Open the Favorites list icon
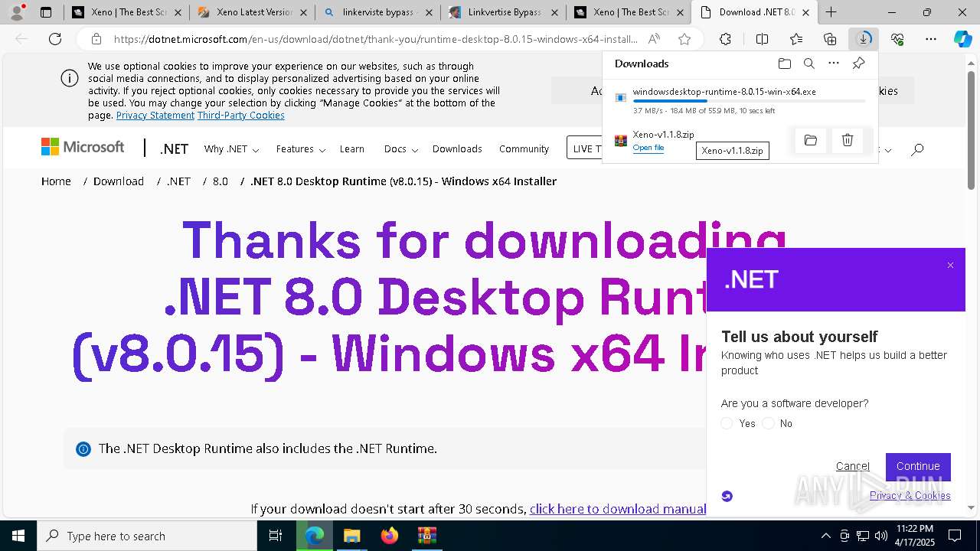This screenshot has width=980, height=551. pyautogui.click(x=796, y=39)
